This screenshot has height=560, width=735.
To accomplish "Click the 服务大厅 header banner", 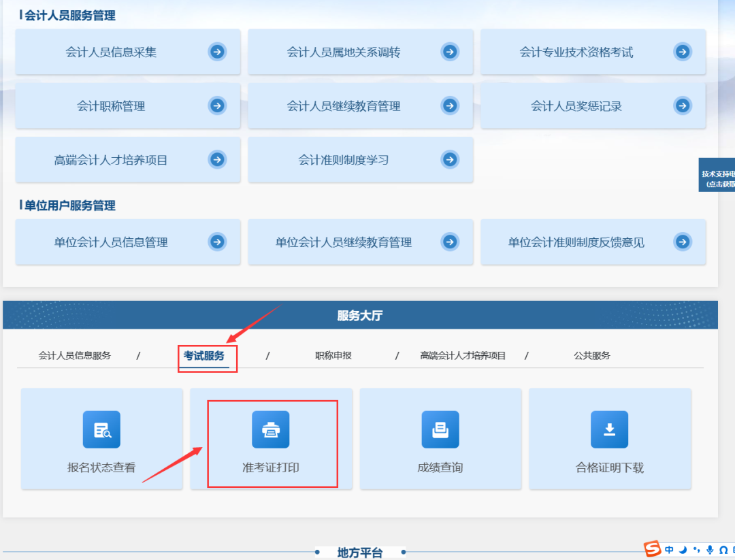I will coord(360,315).
